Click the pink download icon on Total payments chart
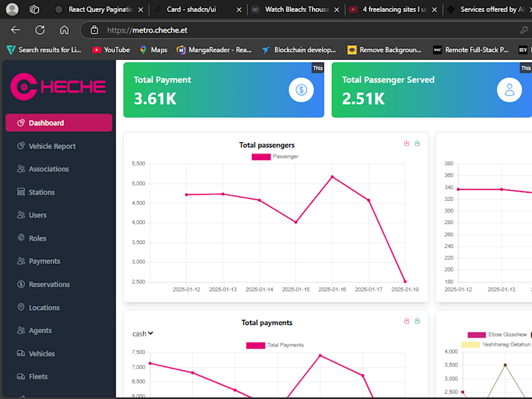 406,321
